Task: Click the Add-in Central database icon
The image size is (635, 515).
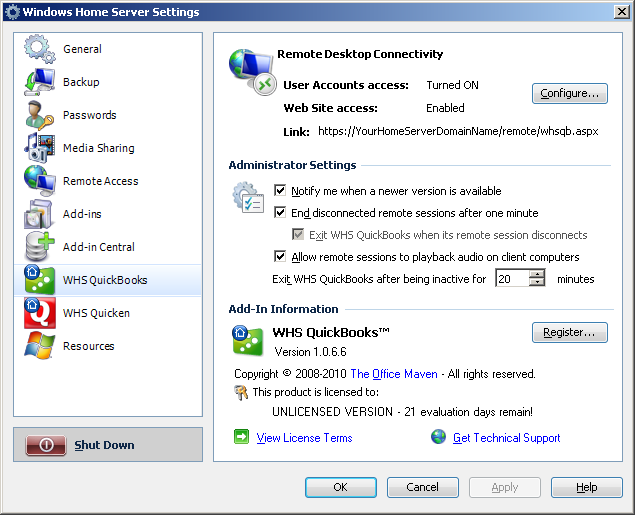Action: pos(39,247)
